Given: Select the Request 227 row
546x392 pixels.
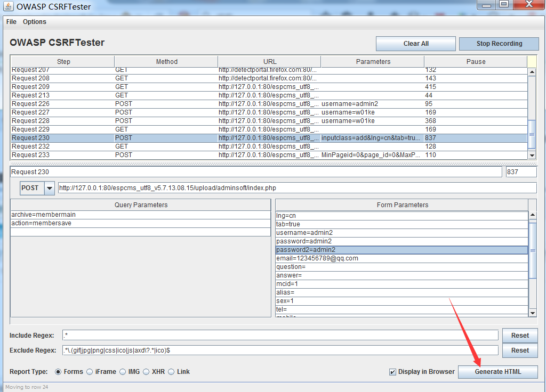Looking at the screenshot, I should (269, 112).
